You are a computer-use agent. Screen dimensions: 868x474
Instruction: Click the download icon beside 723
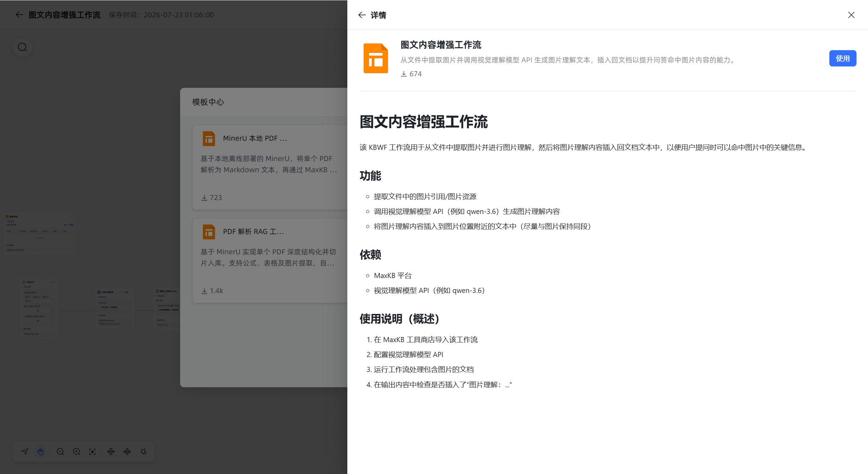tap(204, 198)
